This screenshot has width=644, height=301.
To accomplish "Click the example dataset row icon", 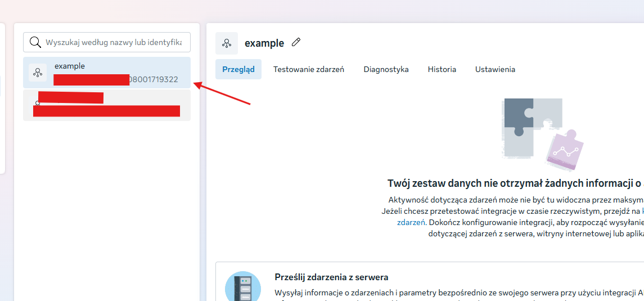I will (x=38, y=73).
